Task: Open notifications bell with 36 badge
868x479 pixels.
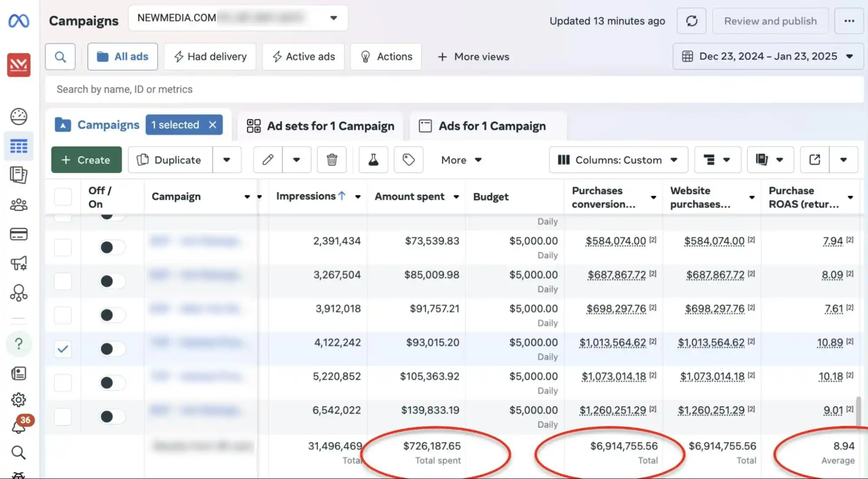Action: [x=18, y=426]
